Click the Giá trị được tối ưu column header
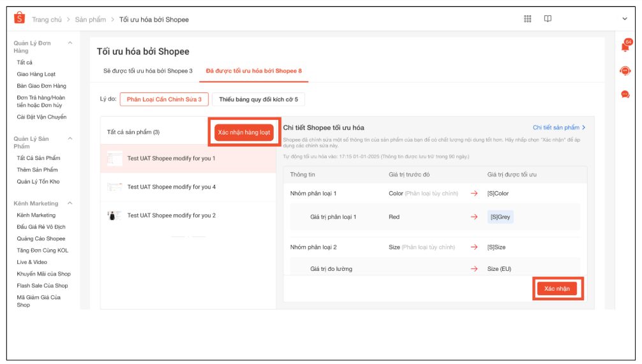The width and height of the screenshot is (642, 364). pos(512,174)
